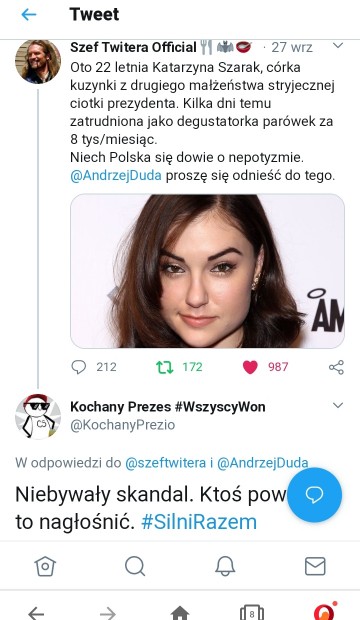
Task: Expand the Kochany Prezes tweet options chevron
Action: [x=338, y=405]
